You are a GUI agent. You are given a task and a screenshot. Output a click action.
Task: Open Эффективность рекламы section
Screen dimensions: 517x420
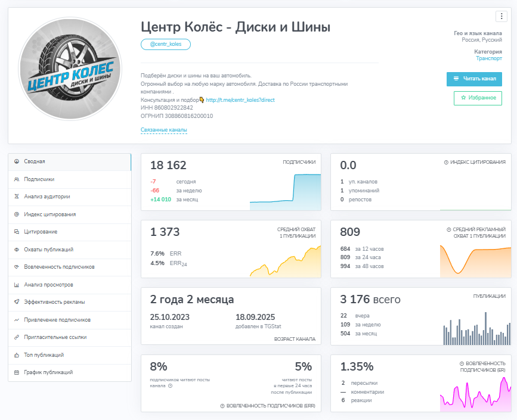click(69, 303)
